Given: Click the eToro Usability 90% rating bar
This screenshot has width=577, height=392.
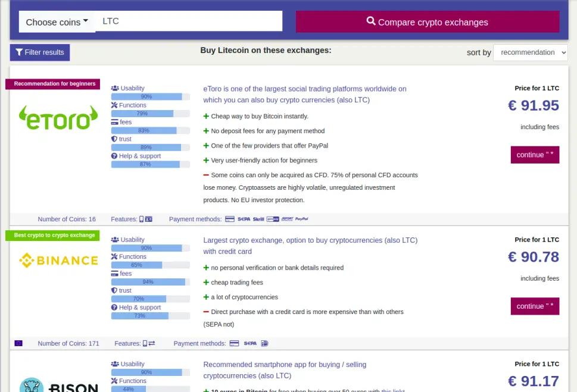Looking at the screenshot, I should 151,97.
